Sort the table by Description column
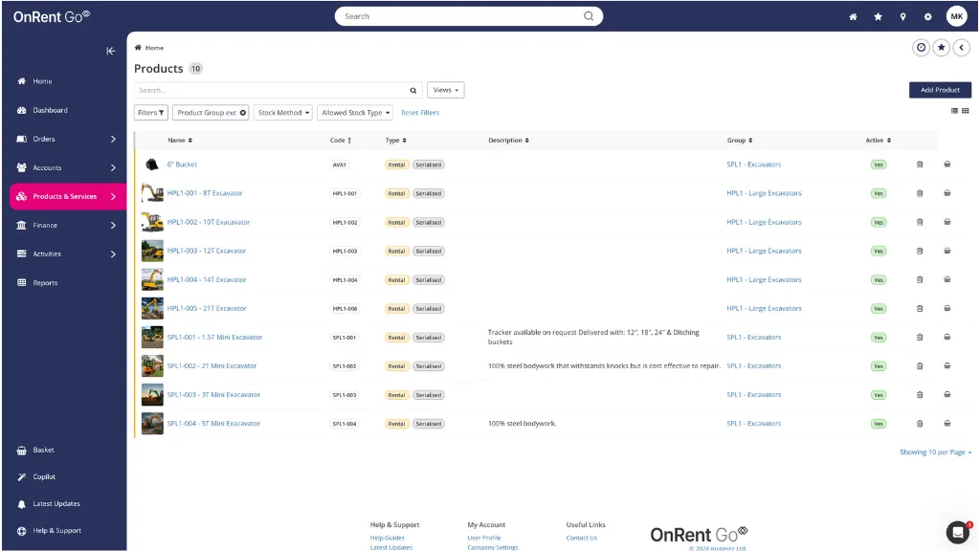 click(x=509, y=140)
